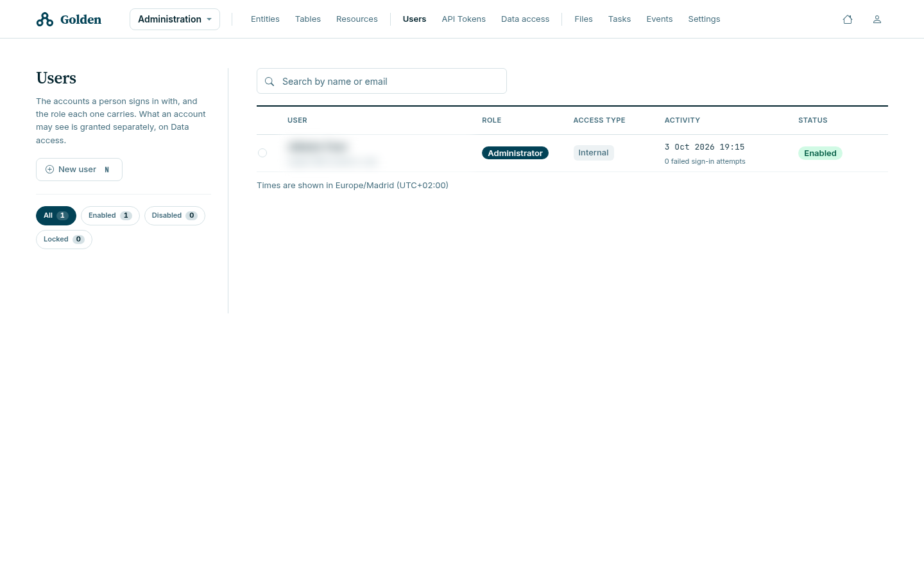This screenshot has width=924, height=578.
Task: Click the Europe/Madrid timezone note
Action: [352, 185]
